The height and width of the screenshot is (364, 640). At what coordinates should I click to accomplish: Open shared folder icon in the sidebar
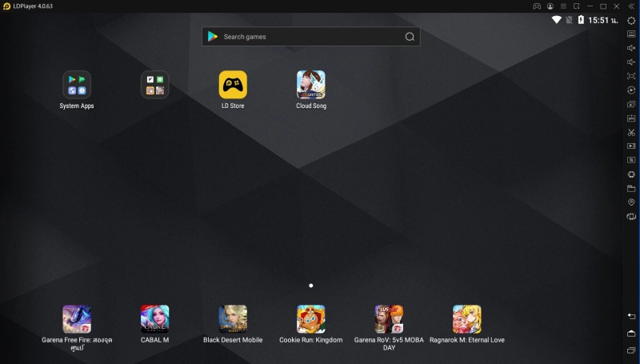[x=631, y=189]
